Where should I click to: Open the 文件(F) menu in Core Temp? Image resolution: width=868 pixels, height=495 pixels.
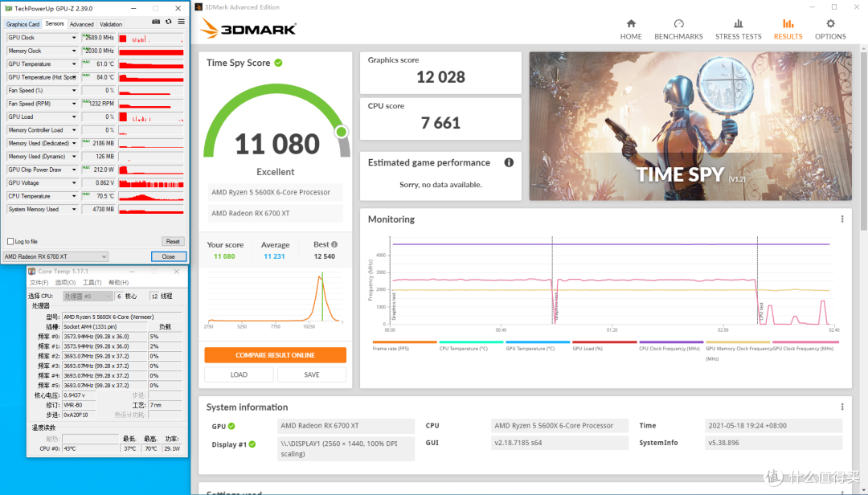coord(39,282)
